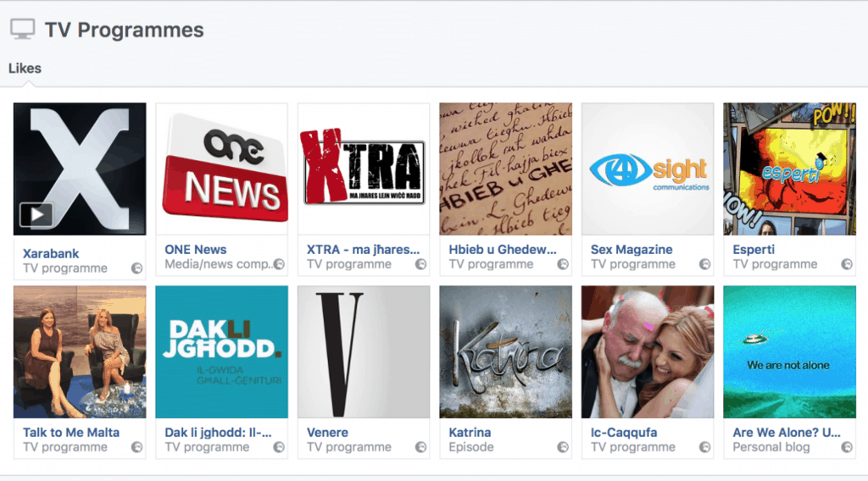Image resolution: width=868 pixels, height=481 pixels.
Task: Open the ONE News page link
Action: 196,249
